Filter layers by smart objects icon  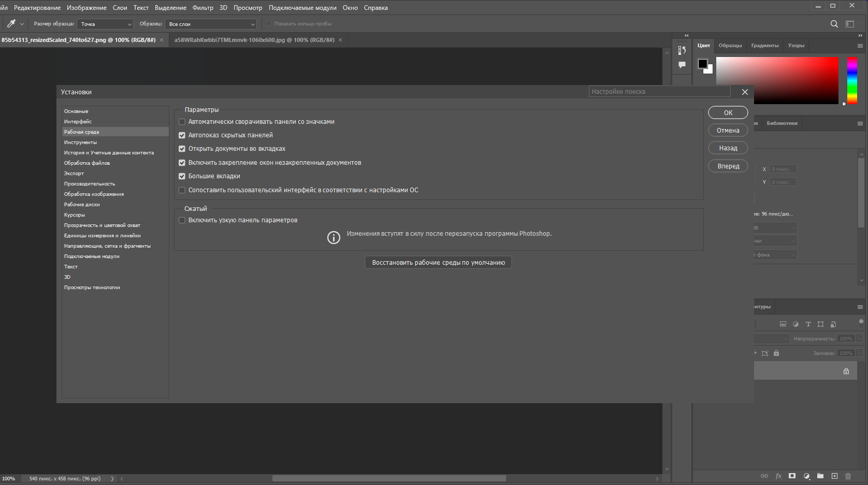[833, 324]
